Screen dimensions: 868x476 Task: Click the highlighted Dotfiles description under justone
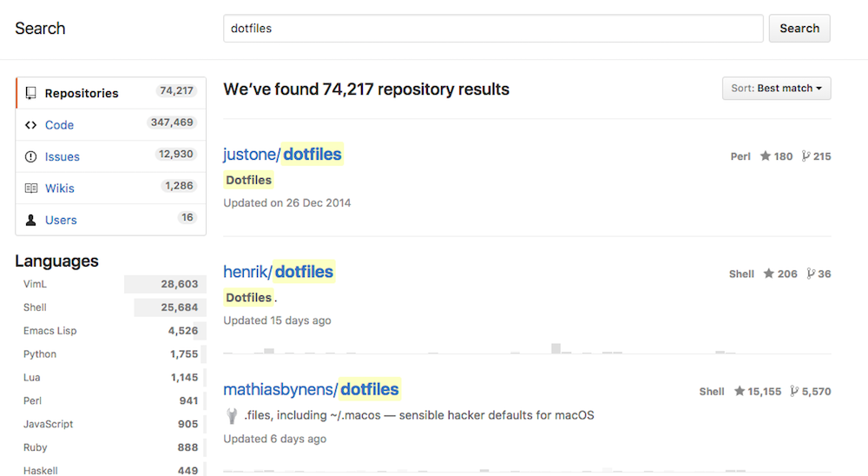click(x=248, y=180)
